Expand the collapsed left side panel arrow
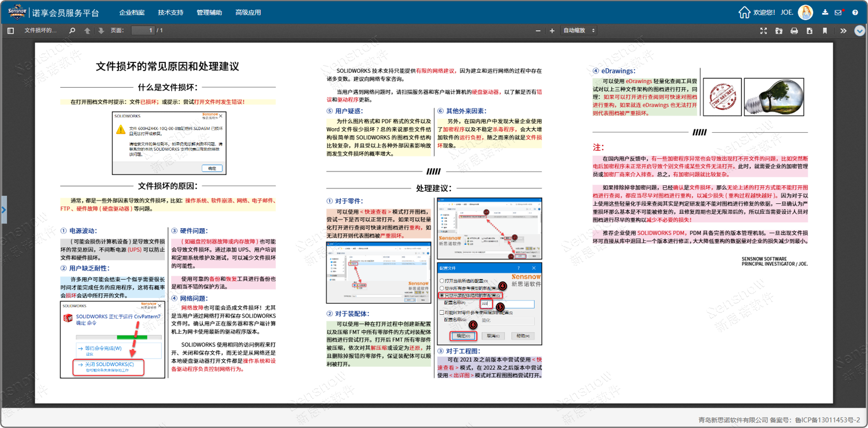868x428 pixels. tap(3, 210)
